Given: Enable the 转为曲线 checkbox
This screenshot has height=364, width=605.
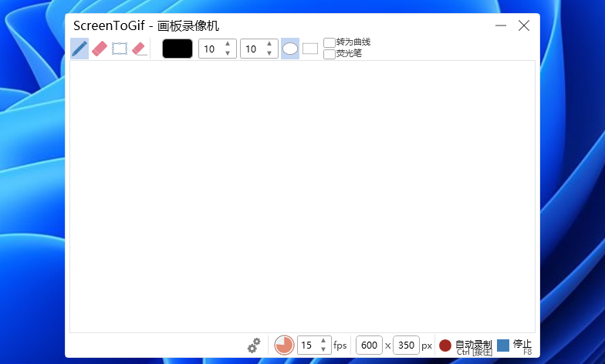Looking at the screenshot, I should tap(329, 42).
